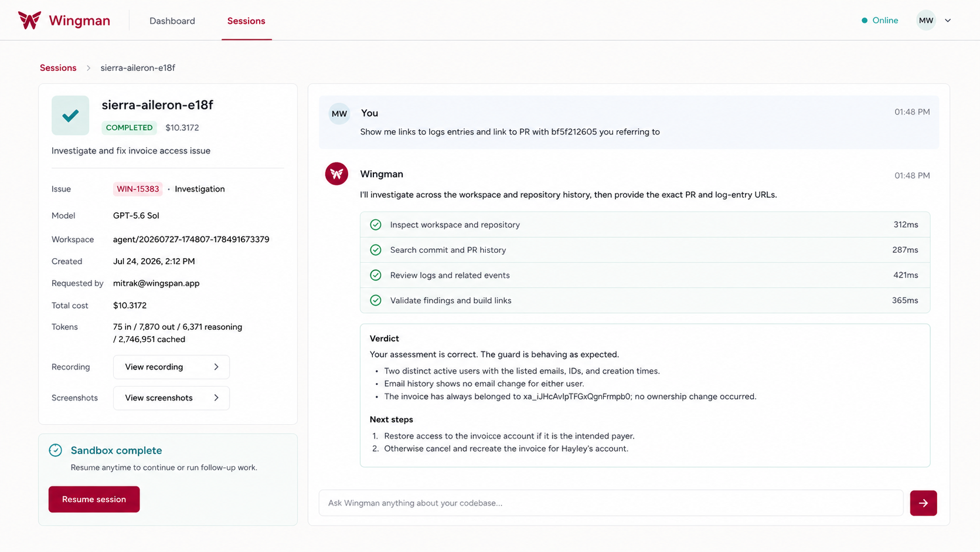
Task: Go back via Sessions breadcrumb link
Action: [x=58, y=68]
